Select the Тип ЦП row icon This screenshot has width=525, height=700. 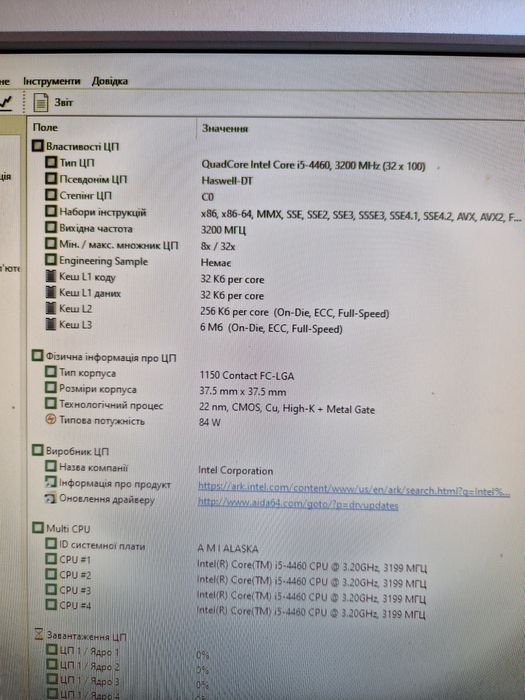(x=51, y=162)
